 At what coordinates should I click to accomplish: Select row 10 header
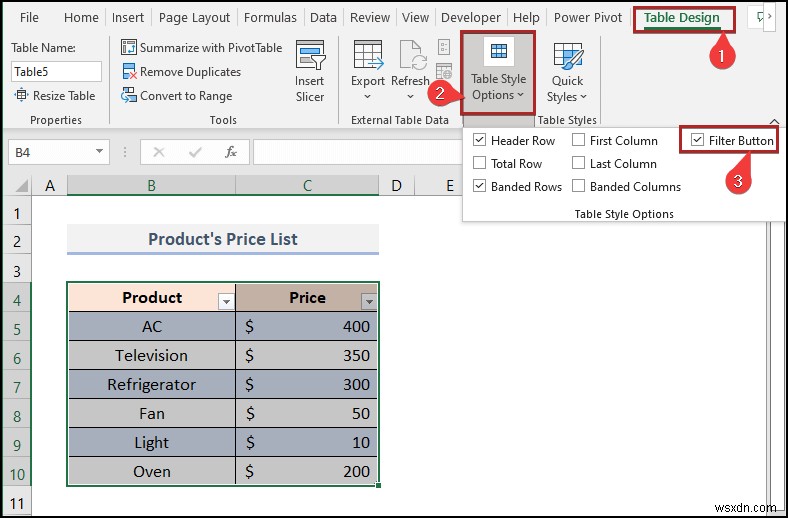pos(17,474)
